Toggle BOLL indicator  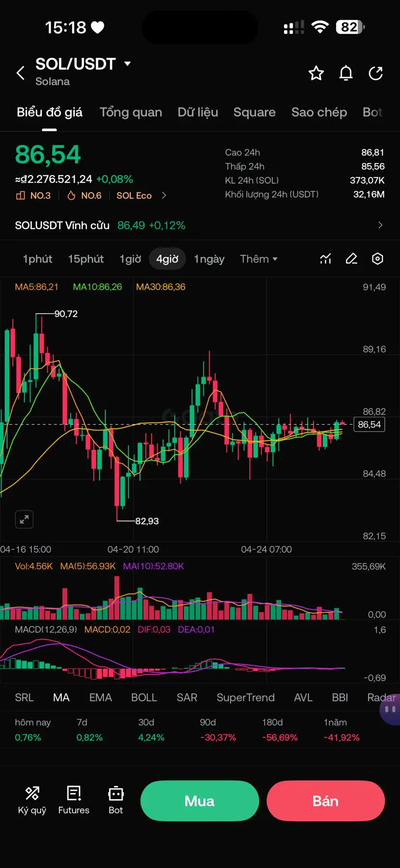point(144,697)
